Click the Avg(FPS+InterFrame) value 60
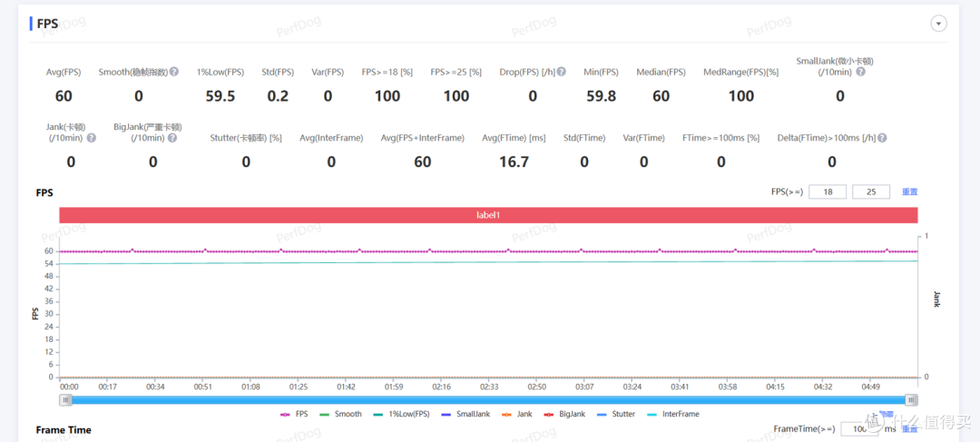 (423, 162)
